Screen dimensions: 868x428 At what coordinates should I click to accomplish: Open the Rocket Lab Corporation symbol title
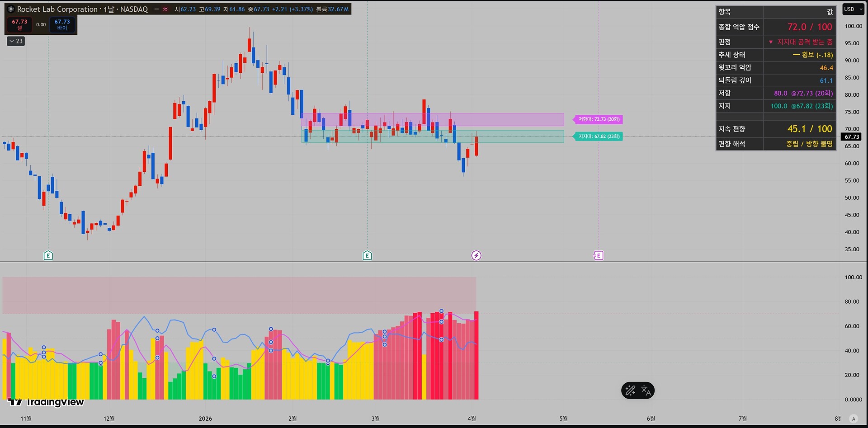click(x=82, y=9)
